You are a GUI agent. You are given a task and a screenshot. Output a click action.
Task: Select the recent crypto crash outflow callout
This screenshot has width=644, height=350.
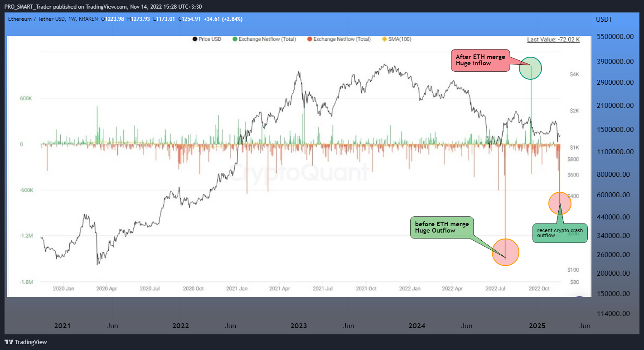[x=560, y=233]
